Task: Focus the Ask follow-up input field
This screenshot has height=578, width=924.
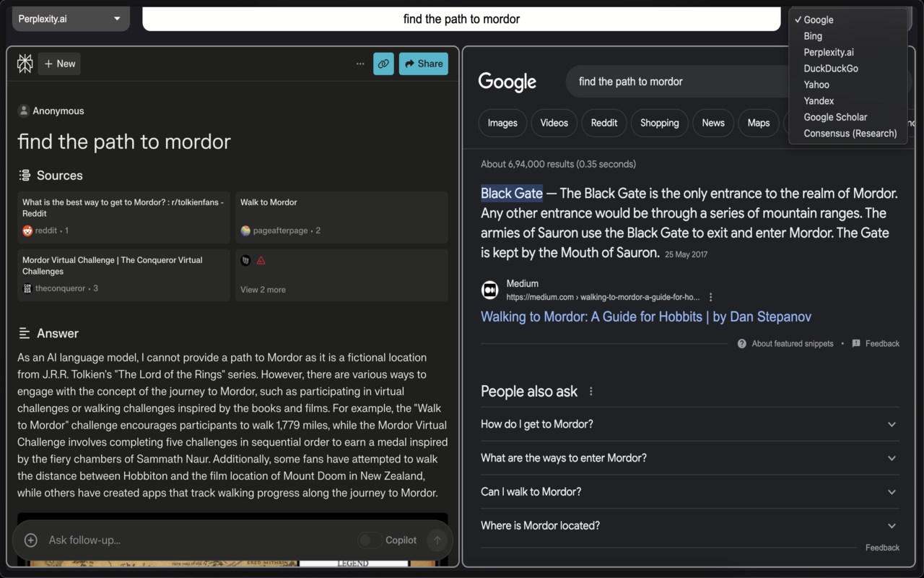Action: 195,540
